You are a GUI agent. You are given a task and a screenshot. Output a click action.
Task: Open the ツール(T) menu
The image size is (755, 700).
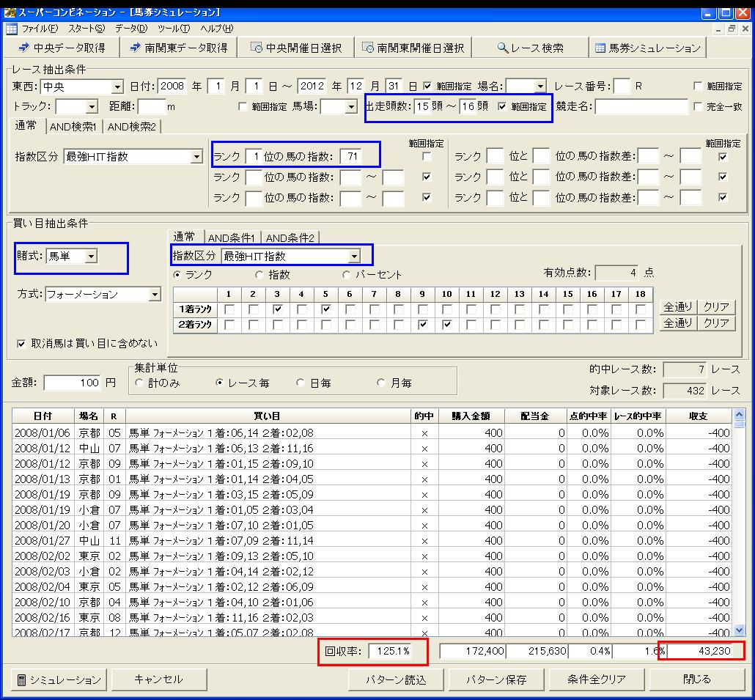coord(174,29)
